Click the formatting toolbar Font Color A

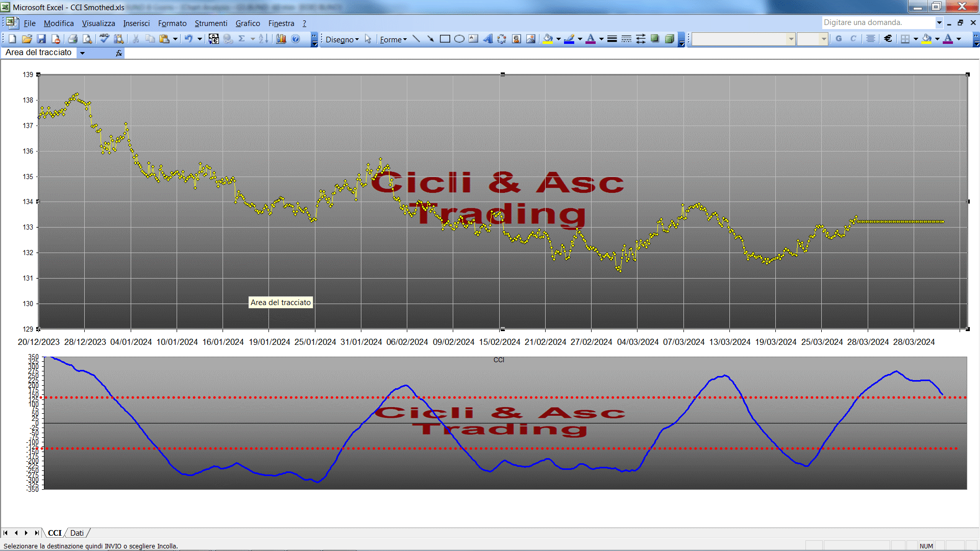coord(948,39)
